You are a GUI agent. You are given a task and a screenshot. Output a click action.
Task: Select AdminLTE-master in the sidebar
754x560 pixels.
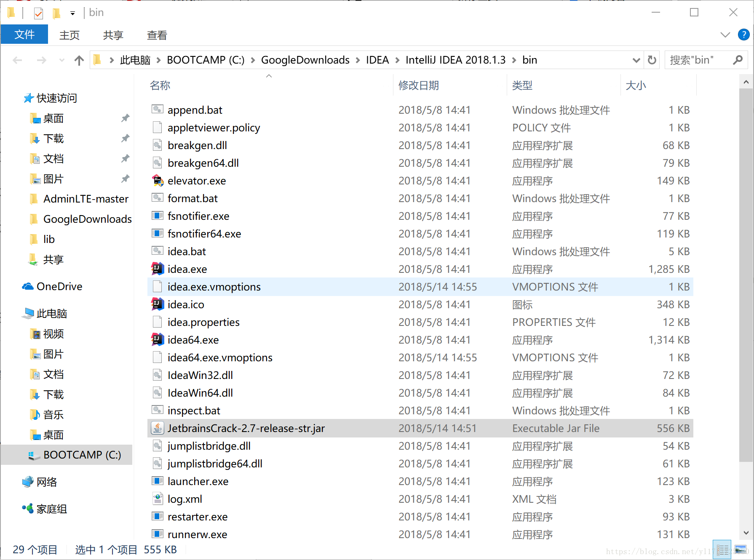(x=86, y=199)
